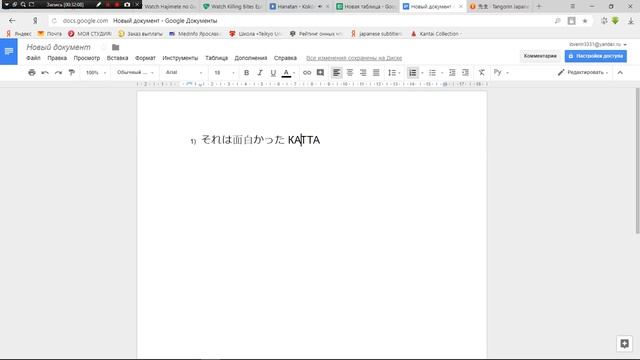Open the Редактировать mode dropdown
Image resolution: width=640 pixels, height=360 pixels.
pos(583,73)
